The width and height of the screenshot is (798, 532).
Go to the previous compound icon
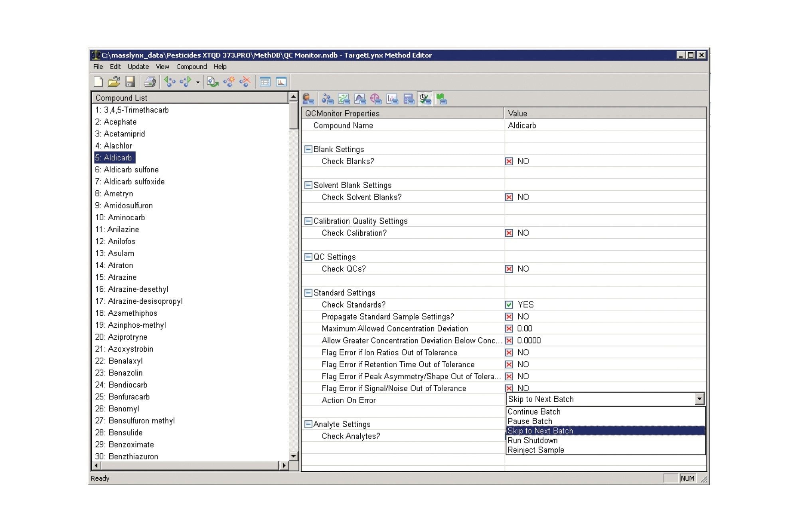pos(170,82)
